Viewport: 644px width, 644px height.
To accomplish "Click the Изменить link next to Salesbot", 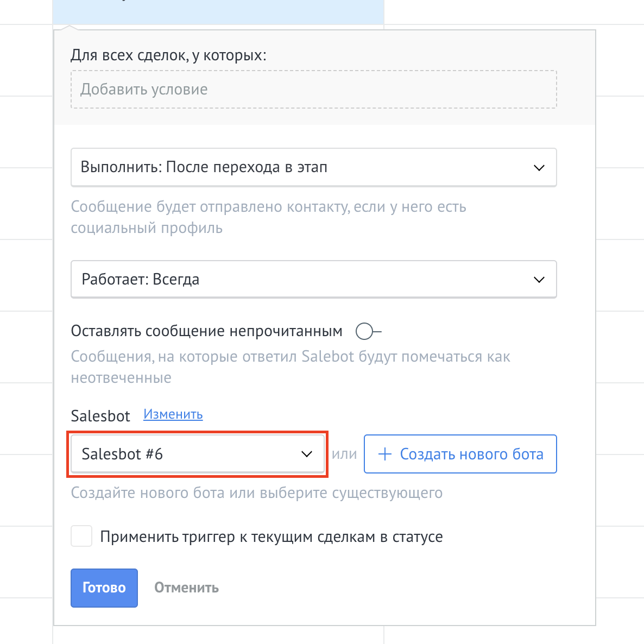I will pyautogui.click(x=173, y=414).
